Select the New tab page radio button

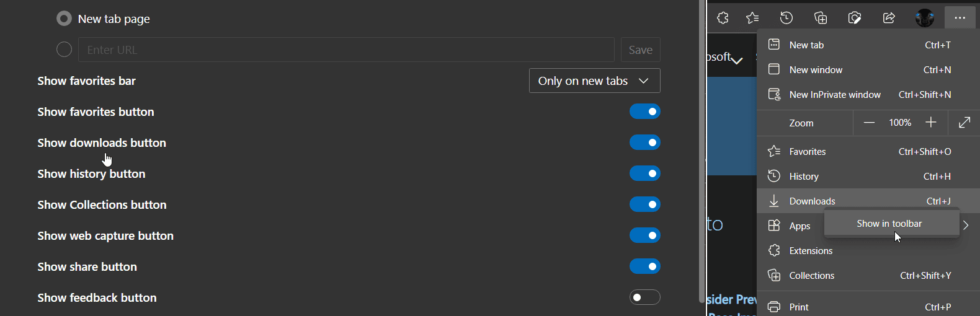(64, 19)
